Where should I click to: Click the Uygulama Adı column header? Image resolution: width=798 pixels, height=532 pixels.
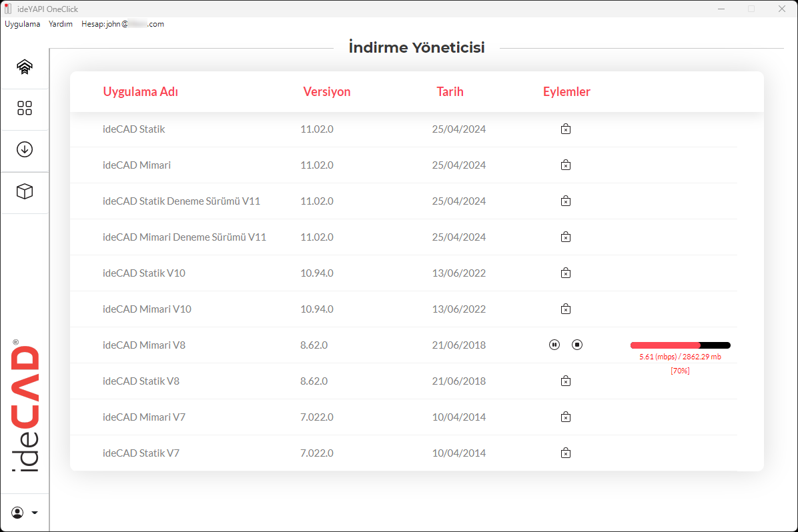pos(140,92)
